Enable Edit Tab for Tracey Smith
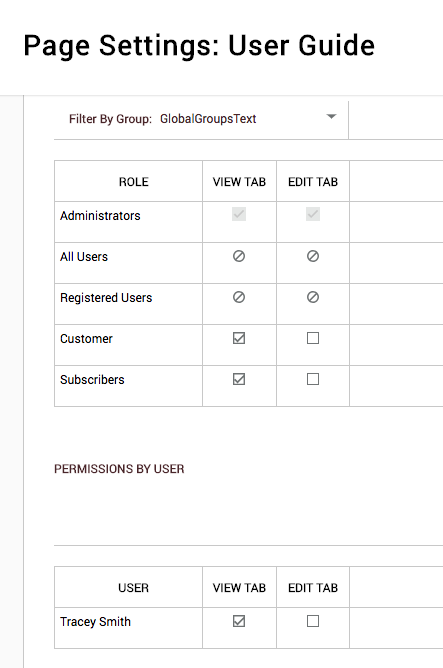 pos(313,621)
